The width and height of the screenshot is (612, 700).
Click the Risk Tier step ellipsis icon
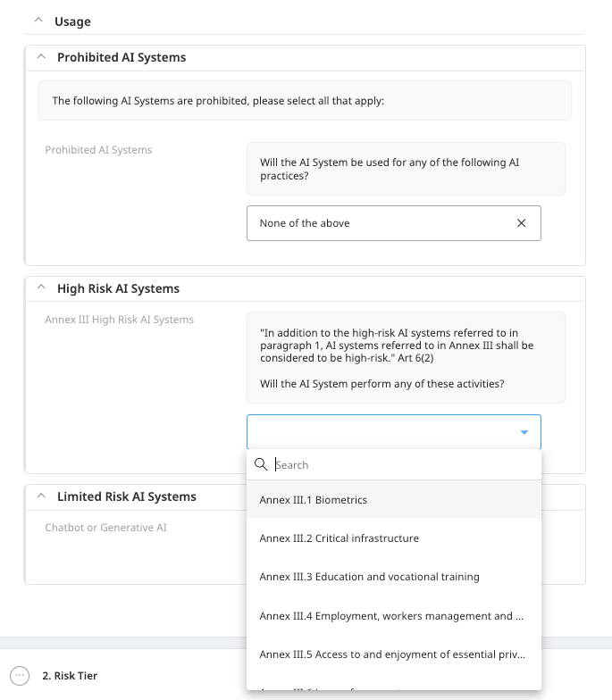pos(21,676)
